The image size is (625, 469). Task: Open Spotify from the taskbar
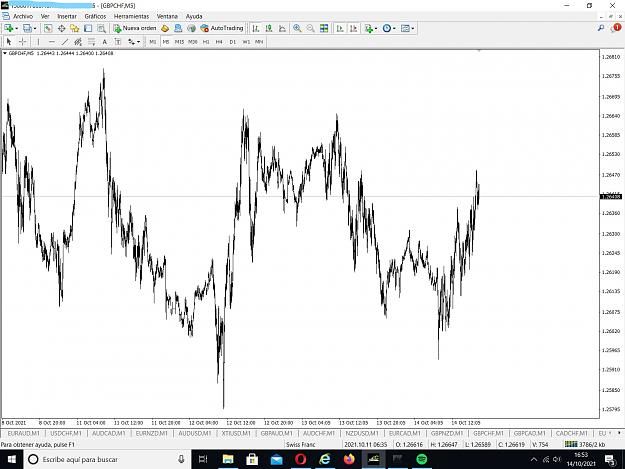coord(421,459)
